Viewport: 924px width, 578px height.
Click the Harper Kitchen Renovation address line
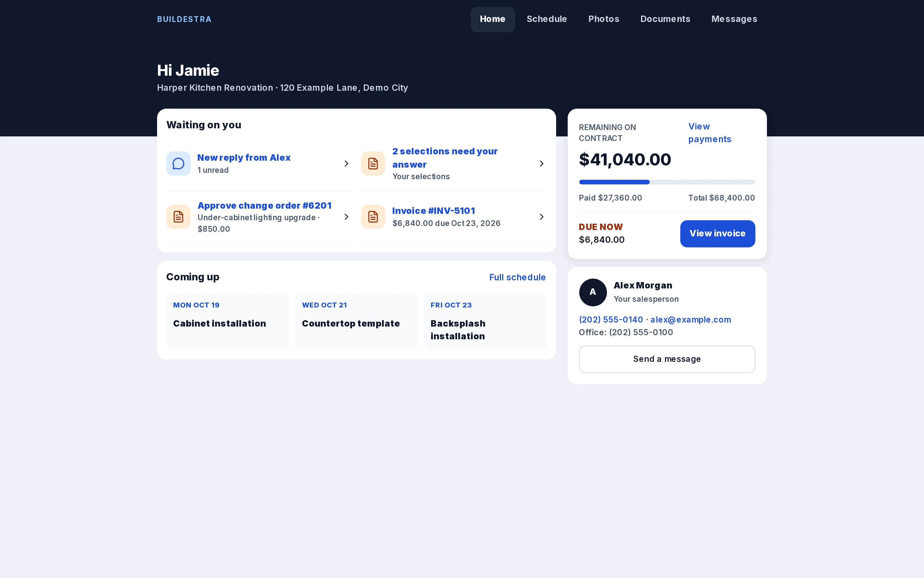(283, 88)
